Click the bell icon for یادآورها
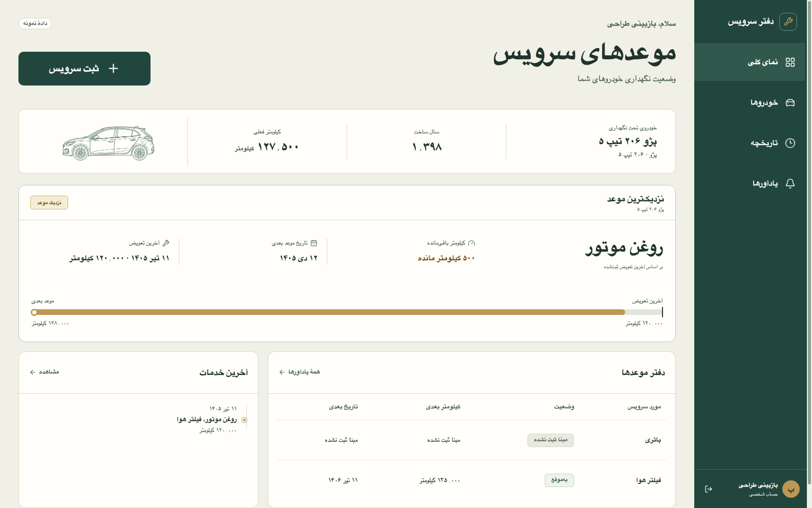This screenshot has height=508, width=812. 790,183
